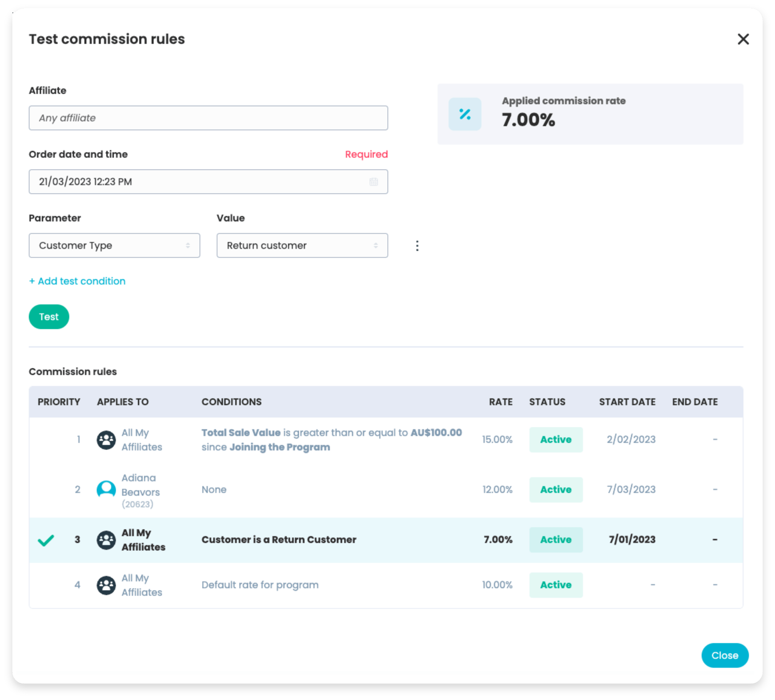Click Adiana Beavors user avatar icon
The image size is (775, 700).
[x=106, y=490]
